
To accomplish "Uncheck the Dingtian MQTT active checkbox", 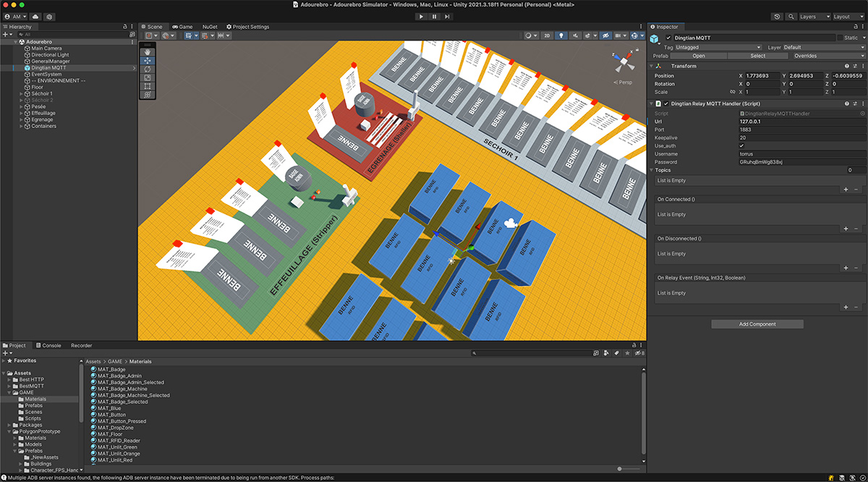I will click(668, 38).
